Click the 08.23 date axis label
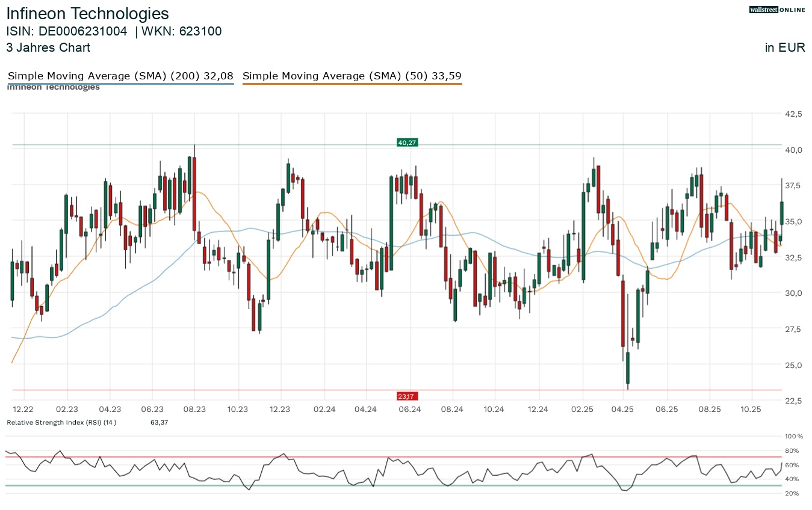This screenshot has width=812, height=510. click(194, 409)
